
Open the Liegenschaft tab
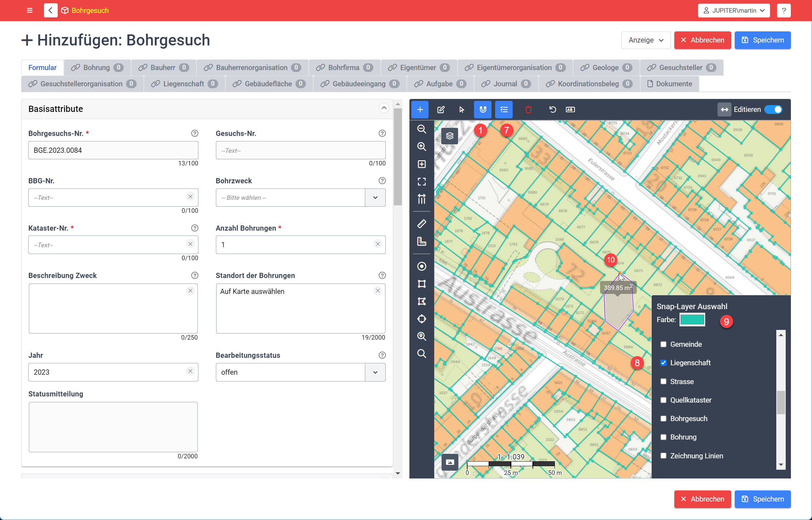click(x=184, y=84)
